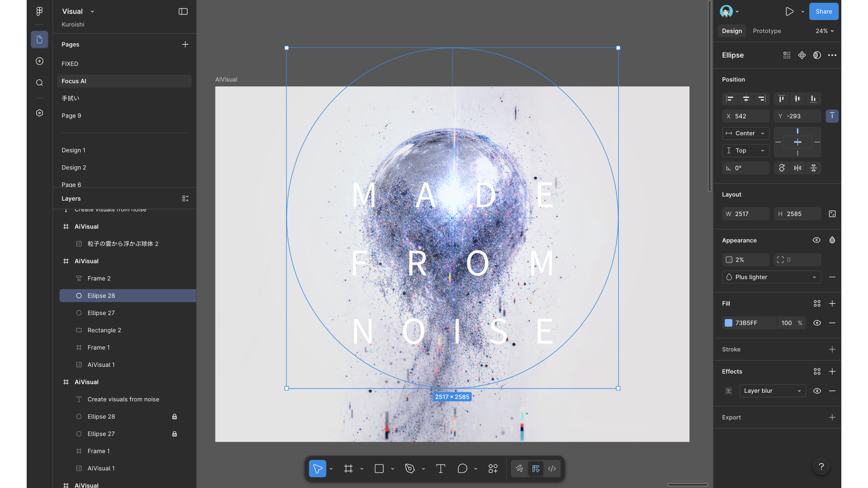The image size is (868, 488).
Task: Select the Comment tool in toolbar
Action: 462,469
